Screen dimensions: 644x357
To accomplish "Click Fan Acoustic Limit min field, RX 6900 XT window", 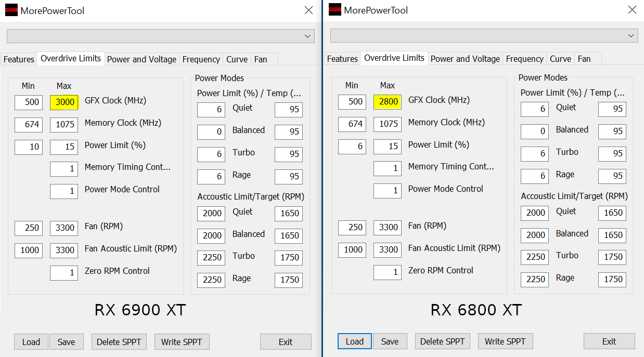I will 29,250.
